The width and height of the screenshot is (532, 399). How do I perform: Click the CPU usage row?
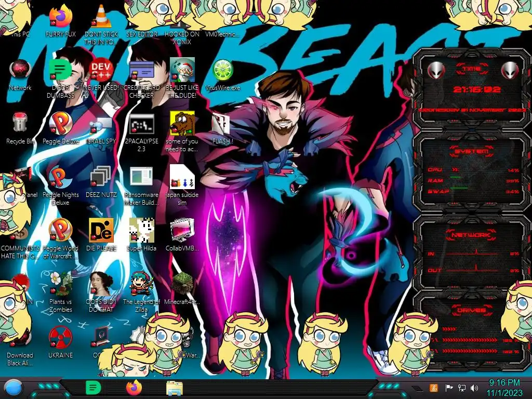point(473,170)
